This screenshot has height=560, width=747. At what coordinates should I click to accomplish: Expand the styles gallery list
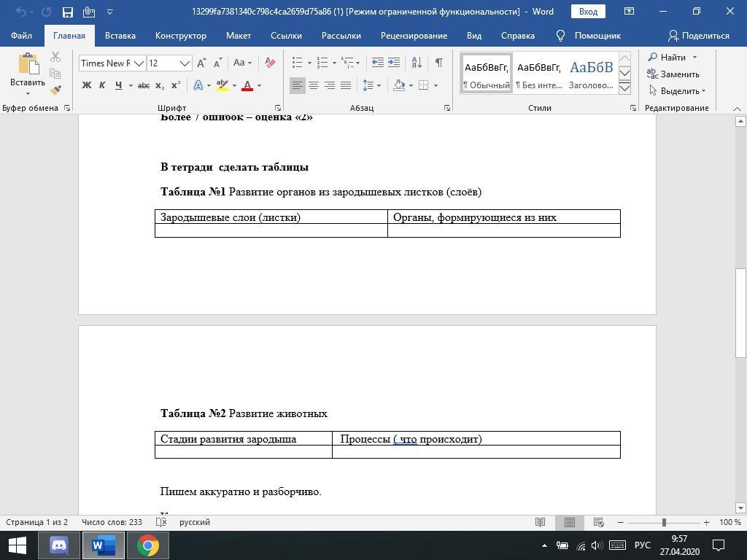624,88
